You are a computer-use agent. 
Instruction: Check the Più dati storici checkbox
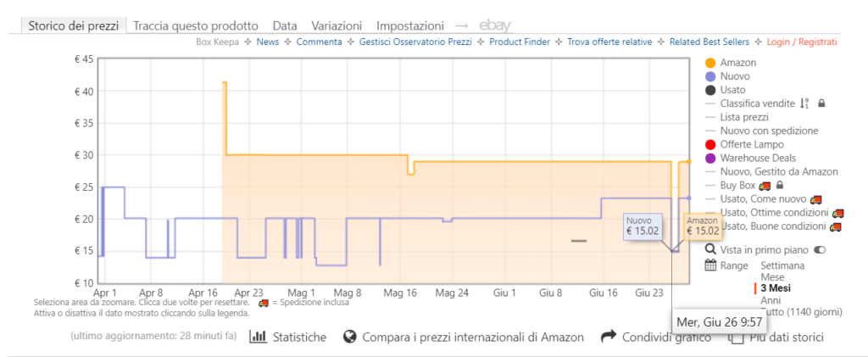(x=737, y=337)
